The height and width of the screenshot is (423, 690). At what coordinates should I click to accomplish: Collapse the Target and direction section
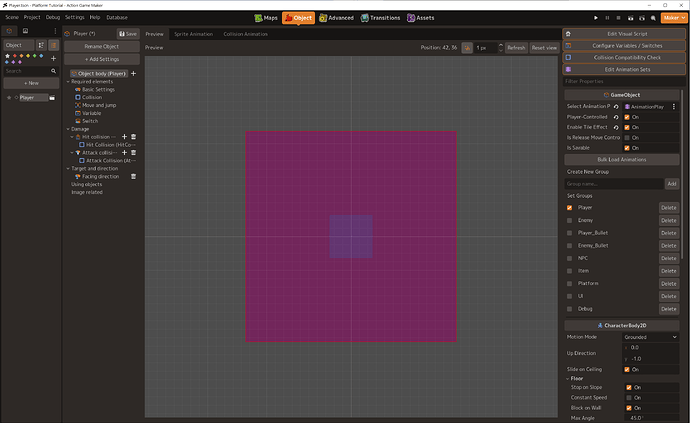(68, 169)
